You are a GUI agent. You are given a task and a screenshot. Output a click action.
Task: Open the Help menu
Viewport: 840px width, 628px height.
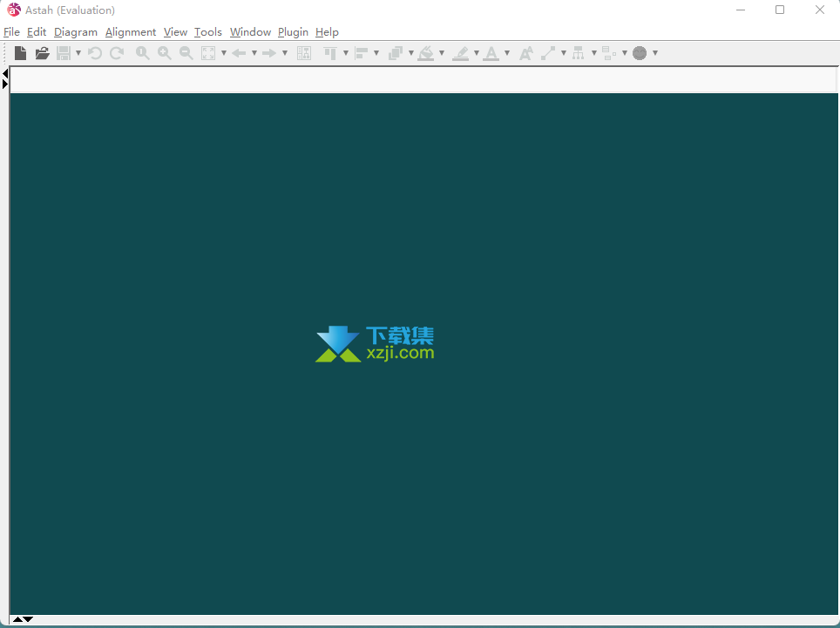coord(327,32)
